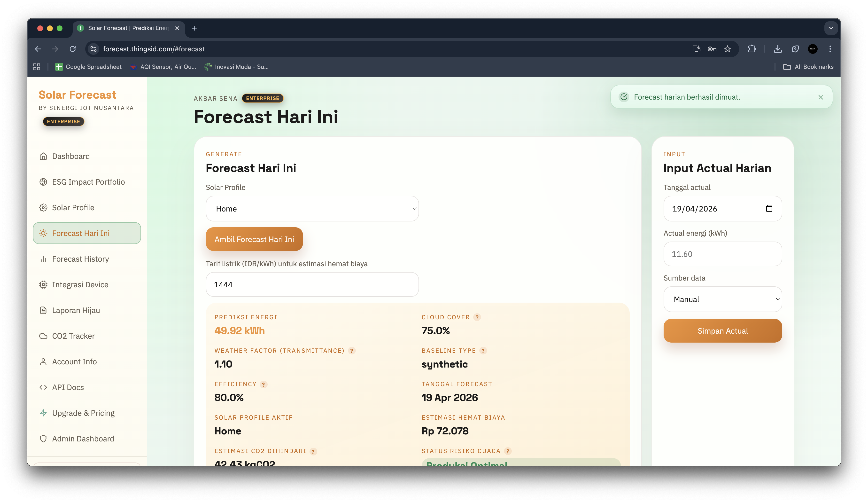The width and height of the screenshot is (868, 502).
Task: Go to ESG Impact Portfolio page
Action: 88,182
